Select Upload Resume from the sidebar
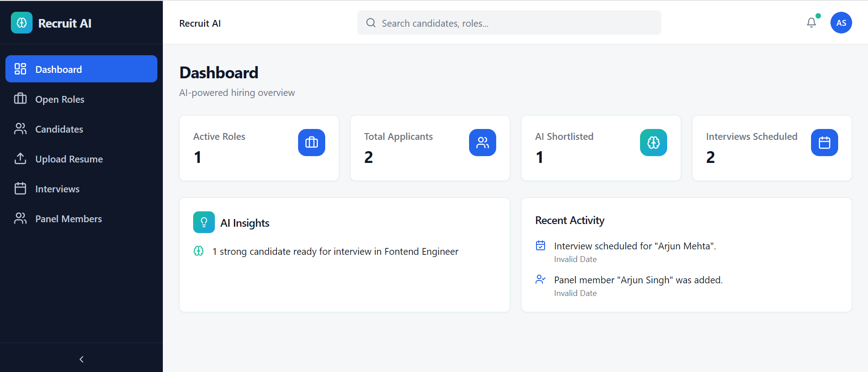Image resolution: width=868 pixels, height=372 pixels. point(69,159)
